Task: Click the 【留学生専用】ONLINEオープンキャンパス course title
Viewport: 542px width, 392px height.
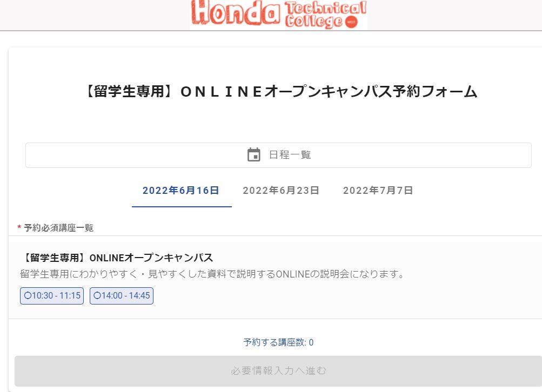Action: coord(116,258)
